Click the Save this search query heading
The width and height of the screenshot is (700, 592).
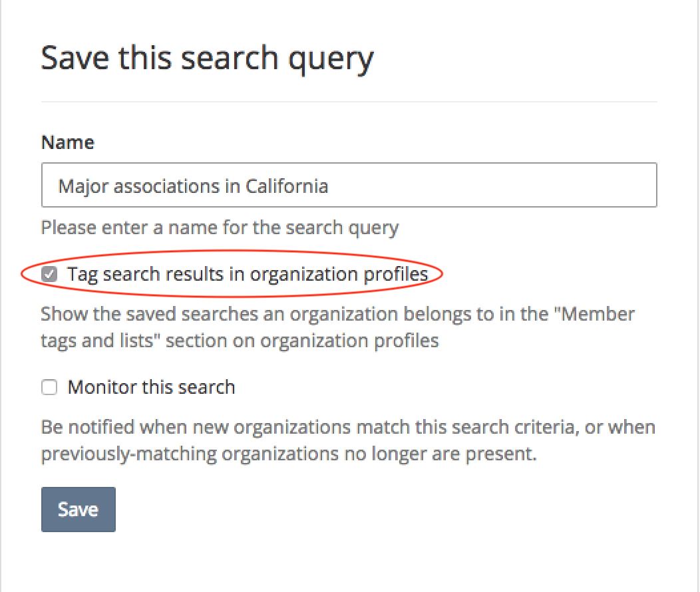coord(208,58)
